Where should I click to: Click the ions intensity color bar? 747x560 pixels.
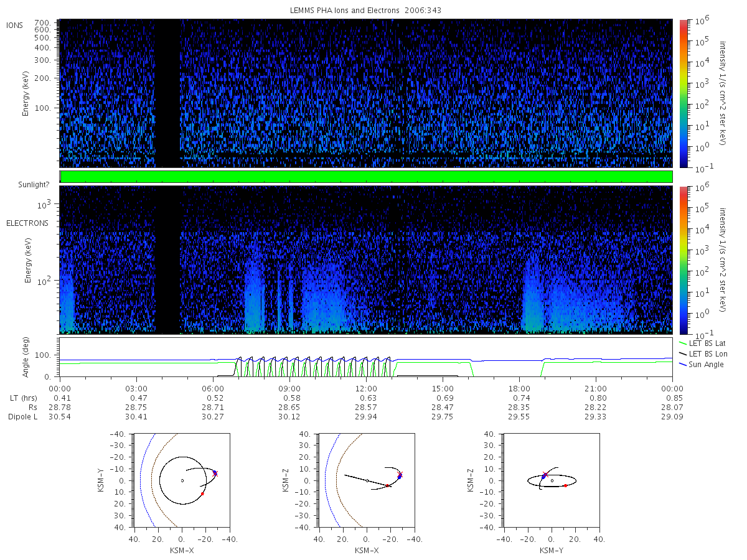(683, 93)
